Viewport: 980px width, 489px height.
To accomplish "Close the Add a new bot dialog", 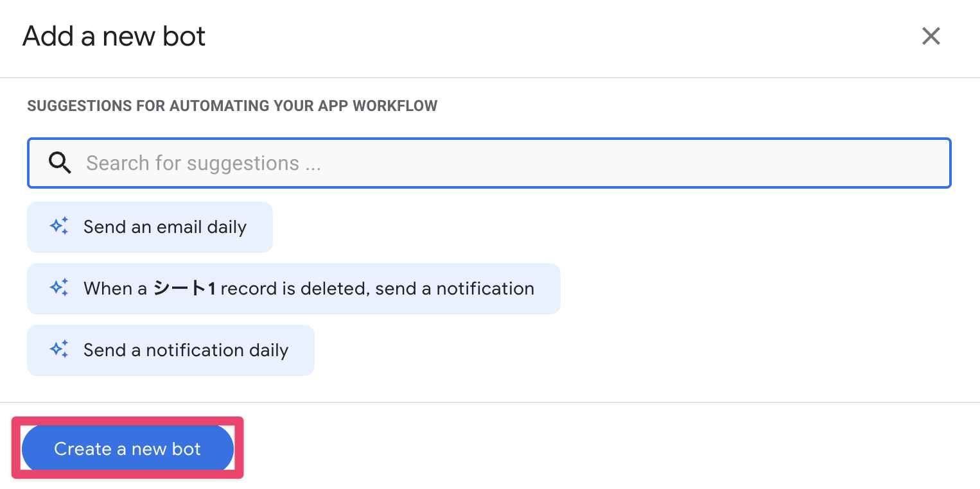I will 931,37.
